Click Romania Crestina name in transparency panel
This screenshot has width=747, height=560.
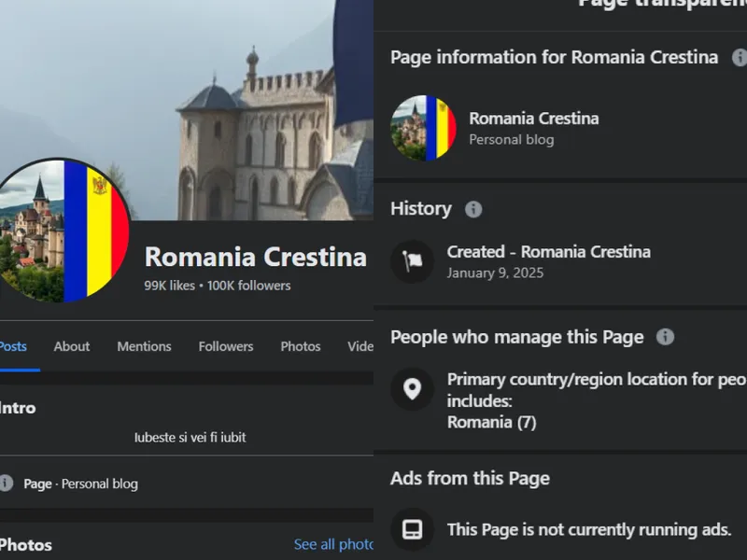click(533, 119)
